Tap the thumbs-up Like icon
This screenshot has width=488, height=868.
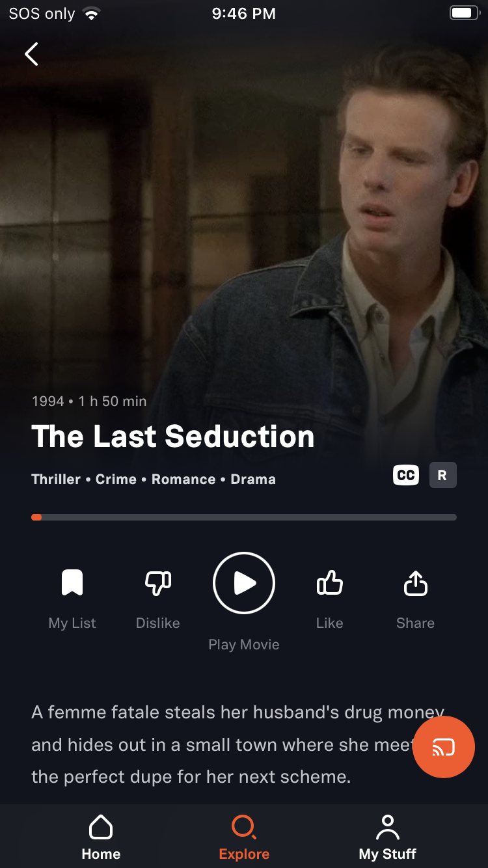point(330,582)
